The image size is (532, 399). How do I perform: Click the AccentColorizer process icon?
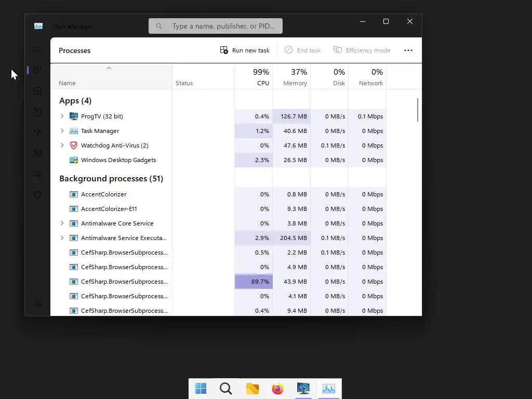tap(74, 194)
